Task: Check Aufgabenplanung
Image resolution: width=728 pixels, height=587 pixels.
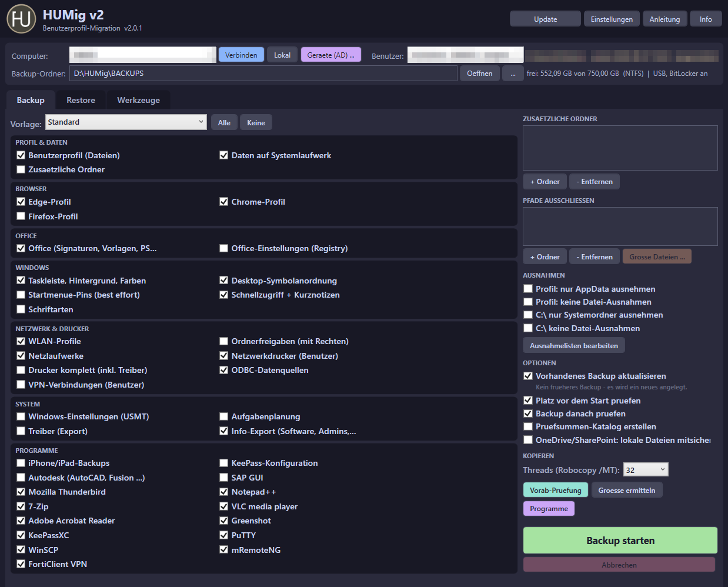Action: point(224,416)
